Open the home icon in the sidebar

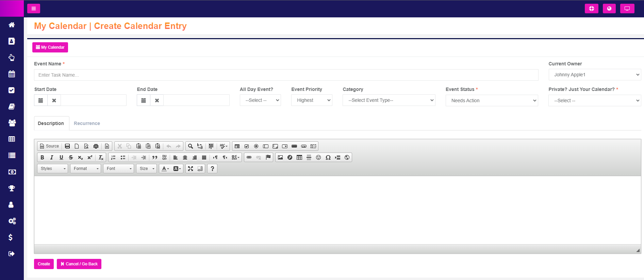tap(12, 25)
